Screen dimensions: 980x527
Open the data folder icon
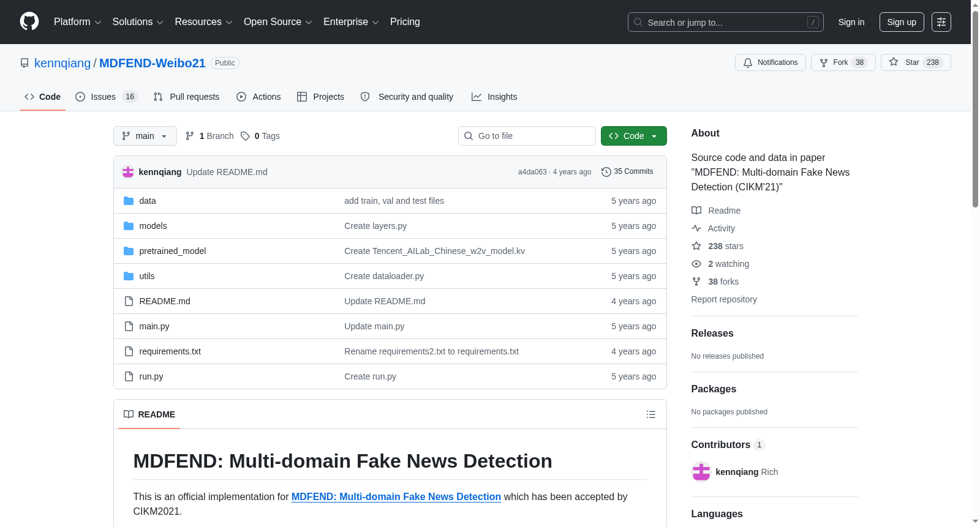point(129,201)
